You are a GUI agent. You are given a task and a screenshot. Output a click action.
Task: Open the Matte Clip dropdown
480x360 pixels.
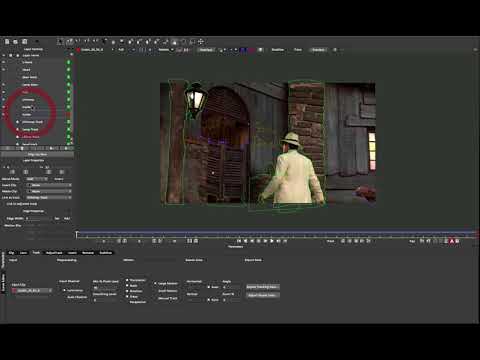point(49,191)
